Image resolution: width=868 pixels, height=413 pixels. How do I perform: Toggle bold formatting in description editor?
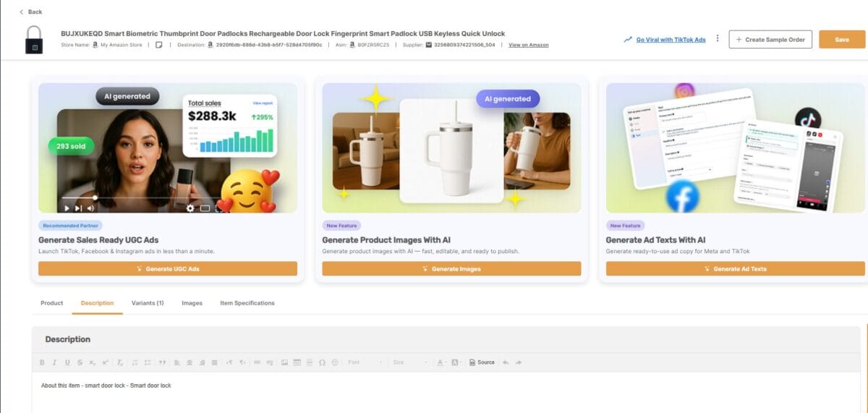(x=42, y=362)
